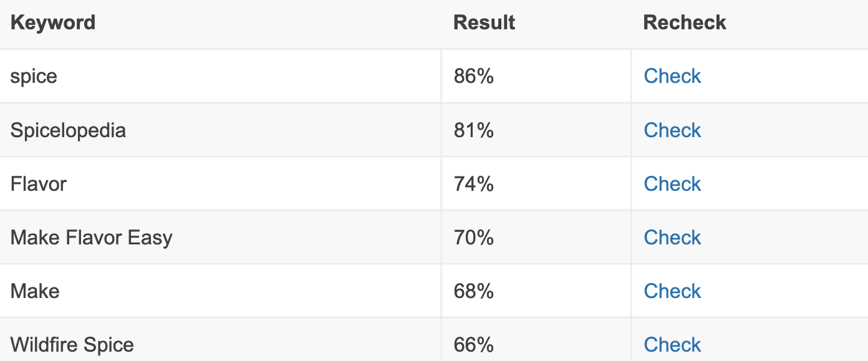Screen dimensions: 868x361
Task: Click the Make Flavor Easy keyword
Action: (x=92, y=238)
